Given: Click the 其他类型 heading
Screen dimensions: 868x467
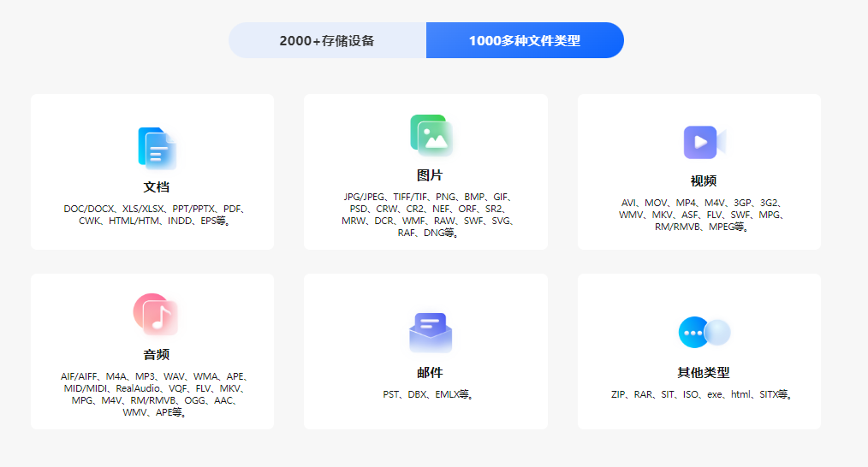Looking at the screenshot, I should tap(704, 373).
